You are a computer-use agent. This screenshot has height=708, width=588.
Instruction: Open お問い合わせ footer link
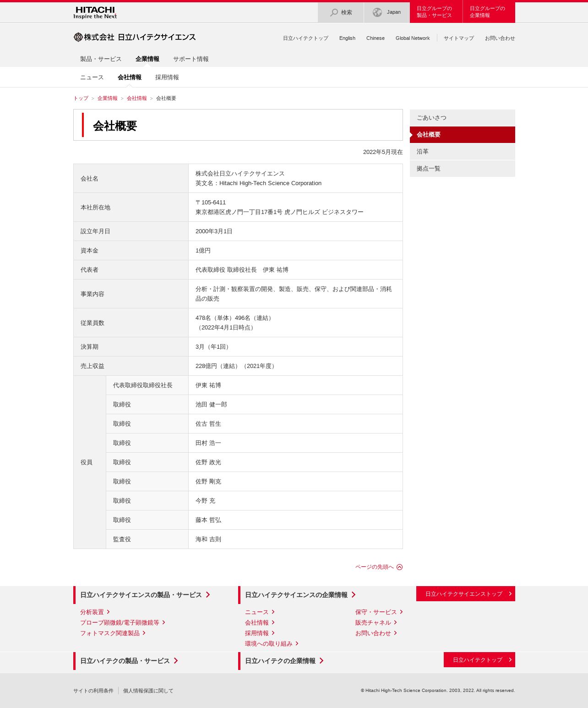[376, 633]
